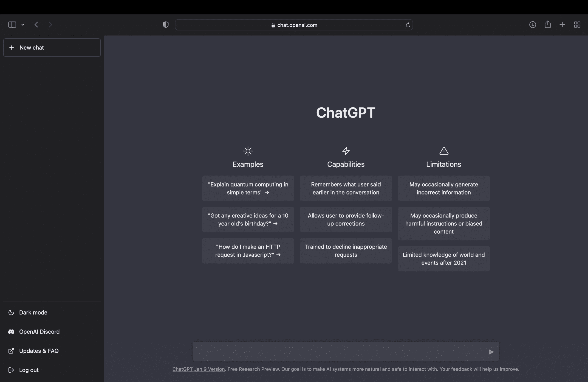
Task: Show Safari downloads
Action: 533,25
